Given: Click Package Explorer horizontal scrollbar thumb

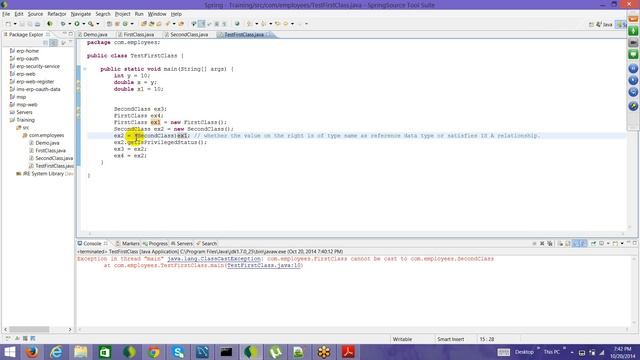Looking at the screenshot, I should [x=29, y=329].
